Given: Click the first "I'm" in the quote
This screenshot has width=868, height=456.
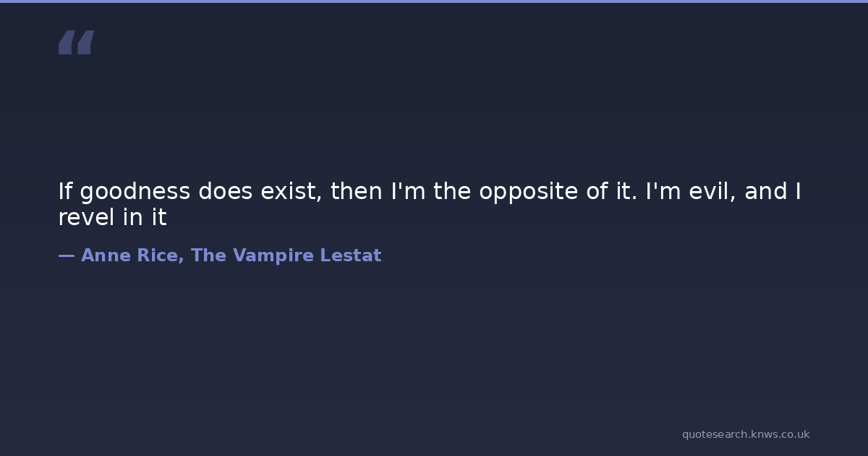Looking at the screenshot, I should 409,192.
